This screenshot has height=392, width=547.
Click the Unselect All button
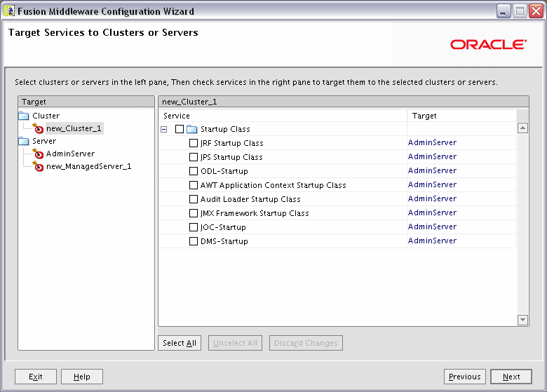235,343
